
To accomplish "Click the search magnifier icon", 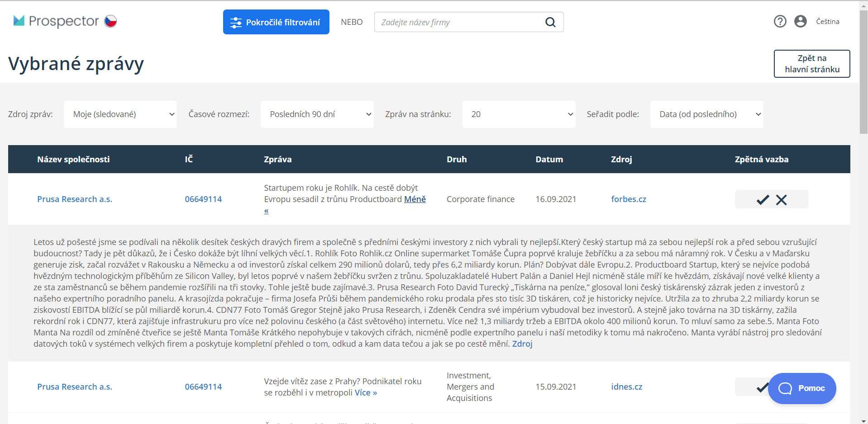I will tap(550, 22).
